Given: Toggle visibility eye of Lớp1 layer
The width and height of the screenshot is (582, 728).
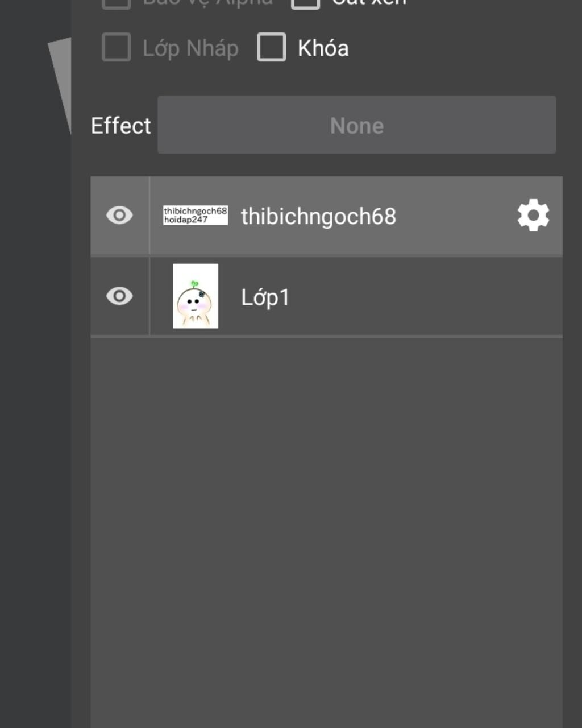Looking at the screenshot, I should pos(119,296).
